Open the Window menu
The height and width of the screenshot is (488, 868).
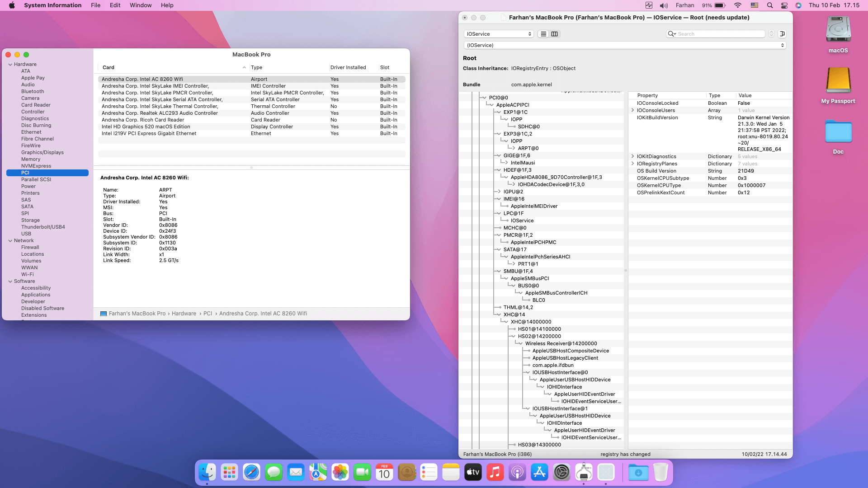tap(141, 5)
